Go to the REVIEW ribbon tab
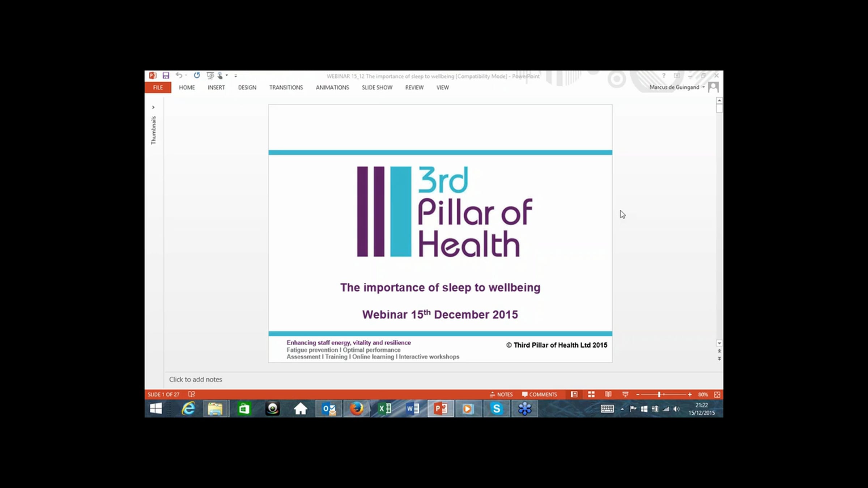The width and height of the screenshot is (868, 488). (414, 87)
